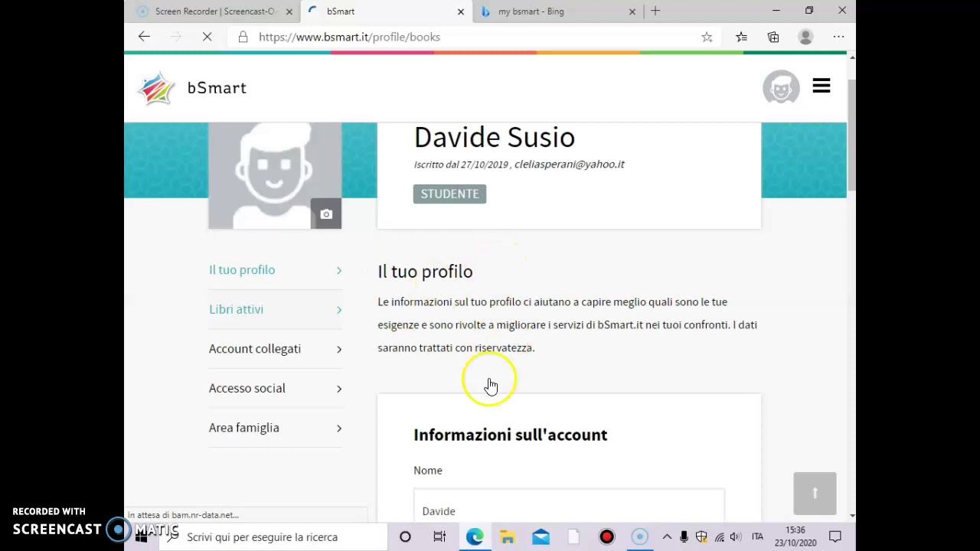This screenshot has height=551, width=980.
Task: Open the favorites list icon
Action: 741,37
